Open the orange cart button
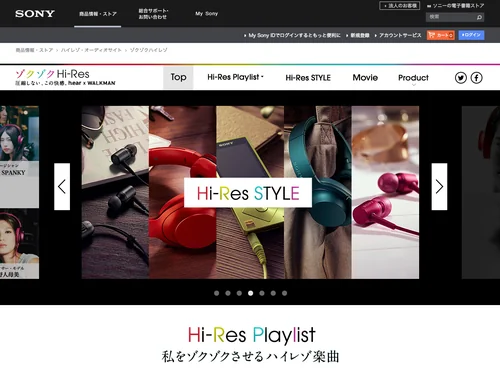The height and width of the screenshot is (375, 500). coord(440,35)
